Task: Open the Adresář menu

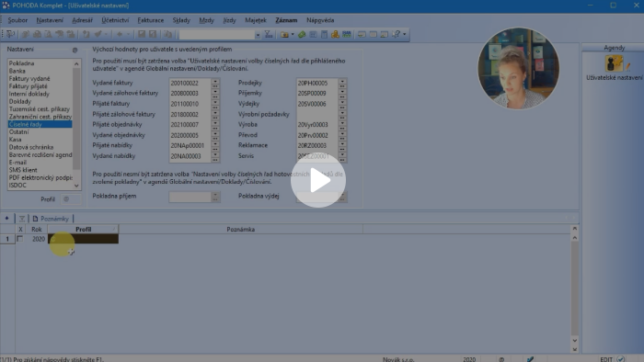Action: 82,20
